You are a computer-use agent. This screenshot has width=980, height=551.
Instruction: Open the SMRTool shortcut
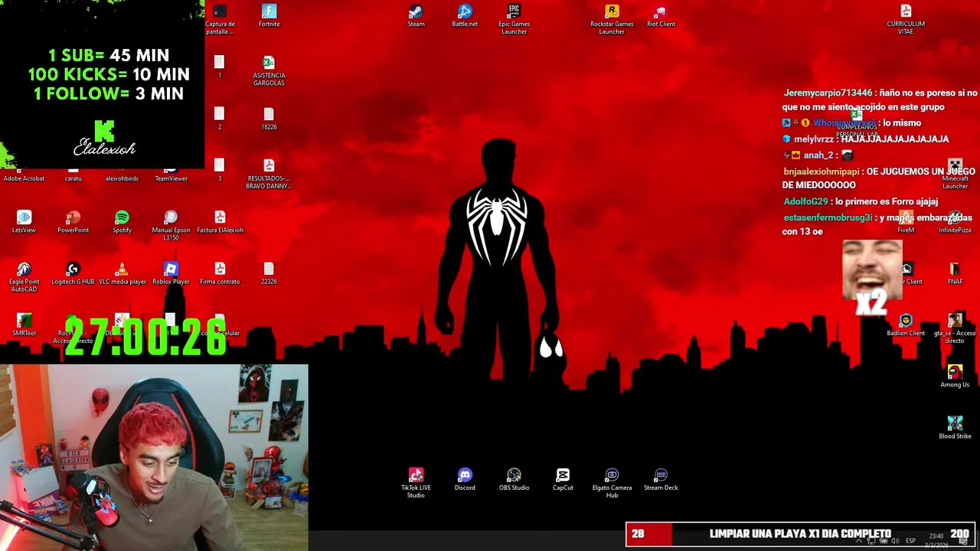(24, 324)
